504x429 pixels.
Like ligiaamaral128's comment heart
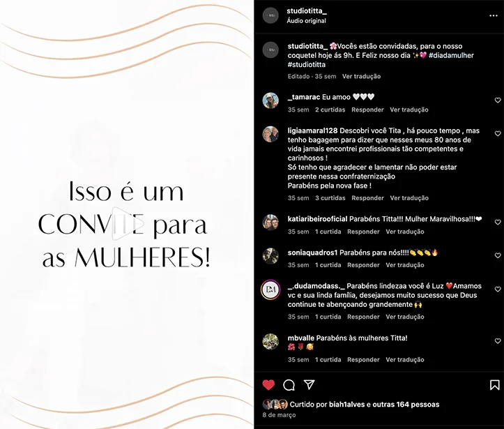[x=498, y=133]
